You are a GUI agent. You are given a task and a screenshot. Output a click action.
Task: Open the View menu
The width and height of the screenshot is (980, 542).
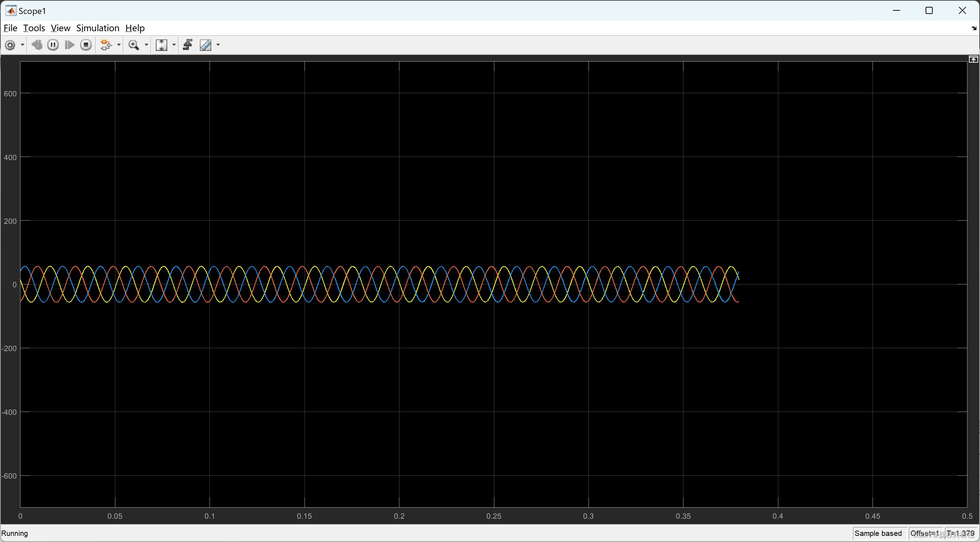click(x=60, y=28)
